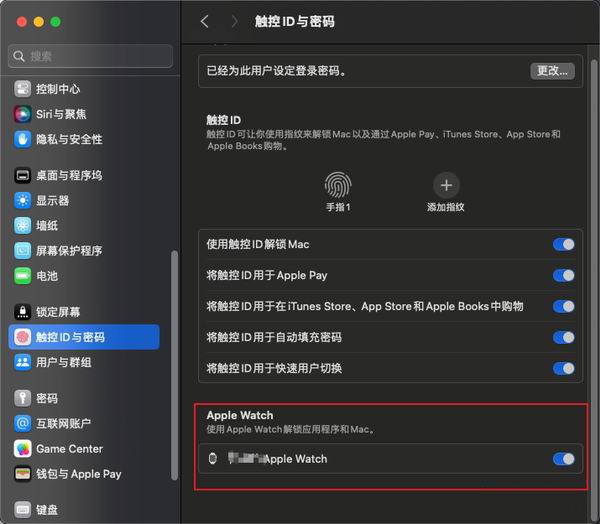
Task: Go forward with the right chevron
Action: (234, 21)
